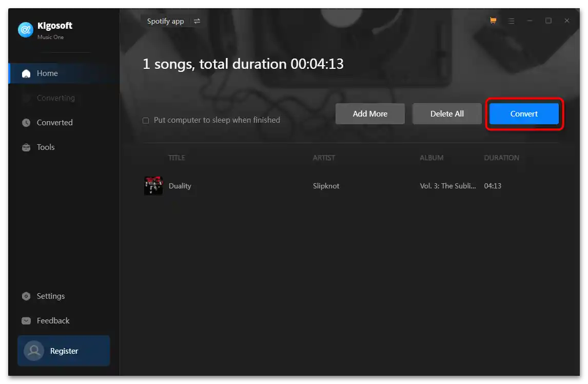
Task: Click the Kigosoft logo icon
Action: click(26, 30)
